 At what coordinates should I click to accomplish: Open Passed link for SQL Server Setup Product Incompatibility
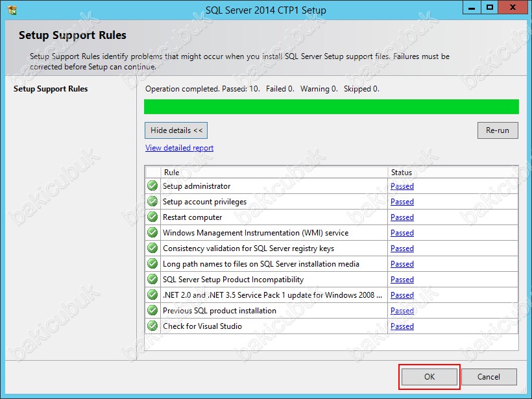click(x=402, y=280)
